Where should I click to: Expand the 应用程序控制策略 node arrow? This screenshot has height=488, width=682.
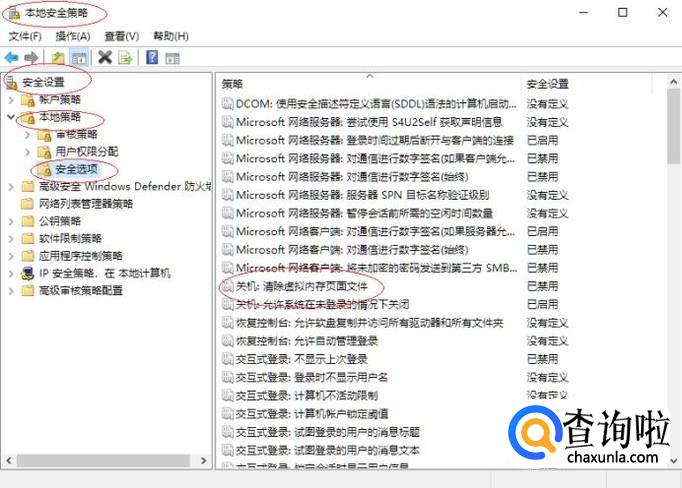coord(11,256)
